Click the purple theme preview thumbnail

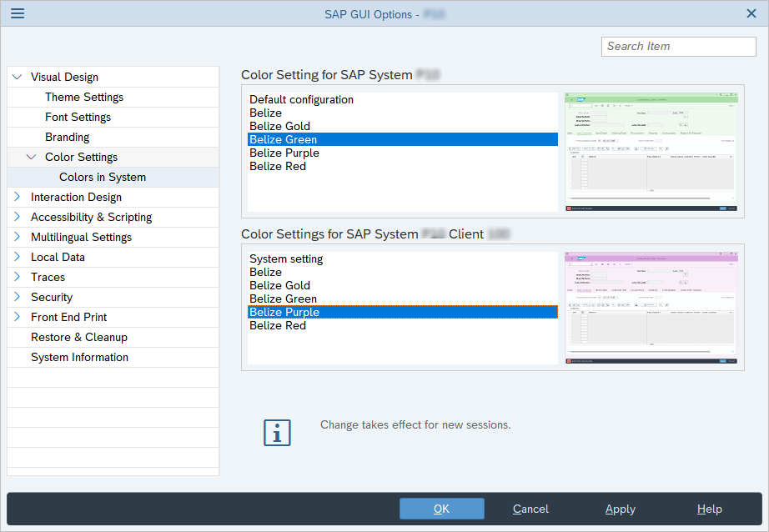pos(651,308)
